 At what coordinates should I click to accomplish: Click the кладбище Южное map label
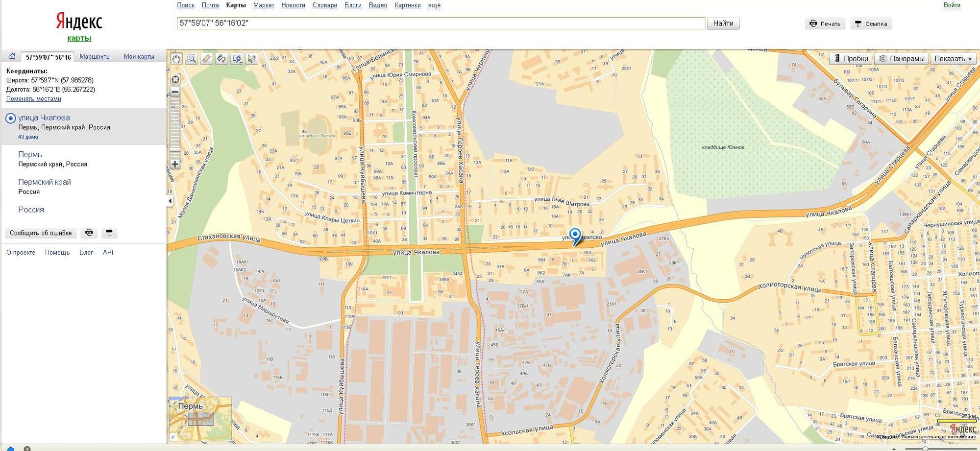pos(723,147)
